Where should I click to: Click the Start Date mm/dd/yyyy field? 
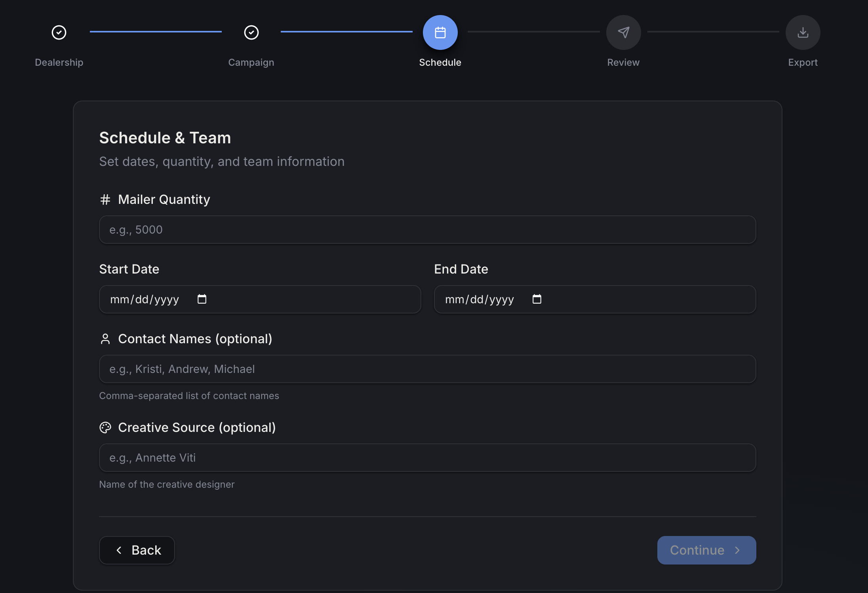(260, 299)
